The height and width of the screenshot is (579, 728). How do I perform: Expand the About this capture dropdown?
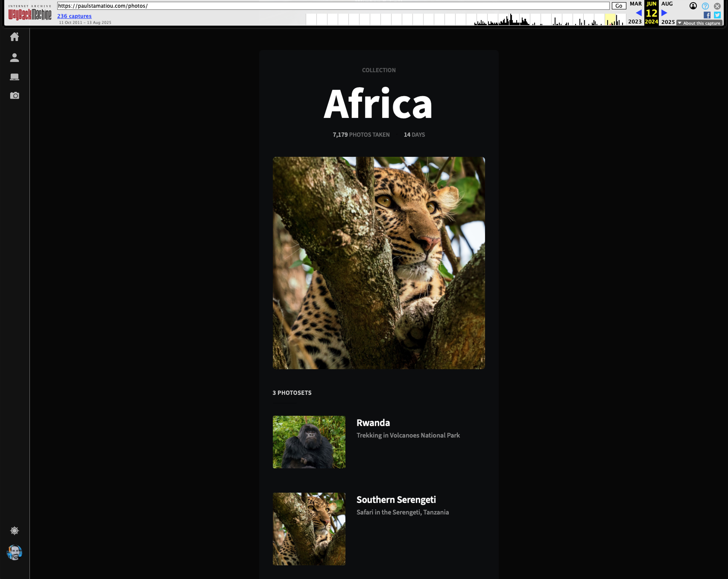point(699,23)
